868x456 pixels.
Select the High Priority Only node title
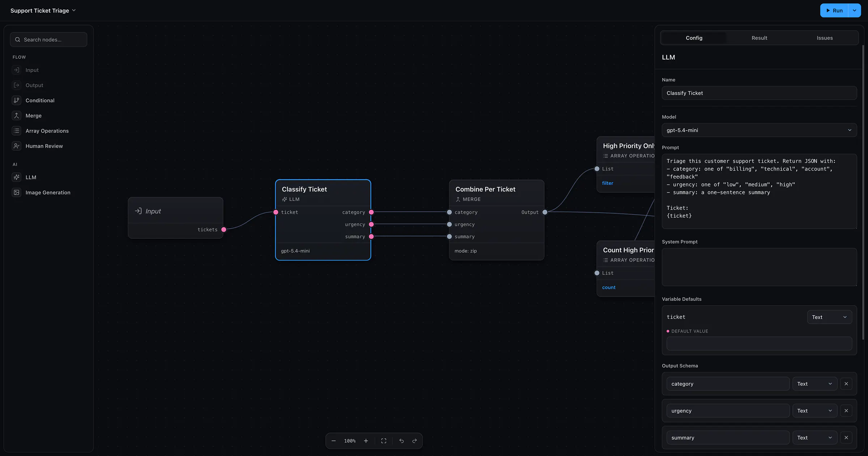629,146
